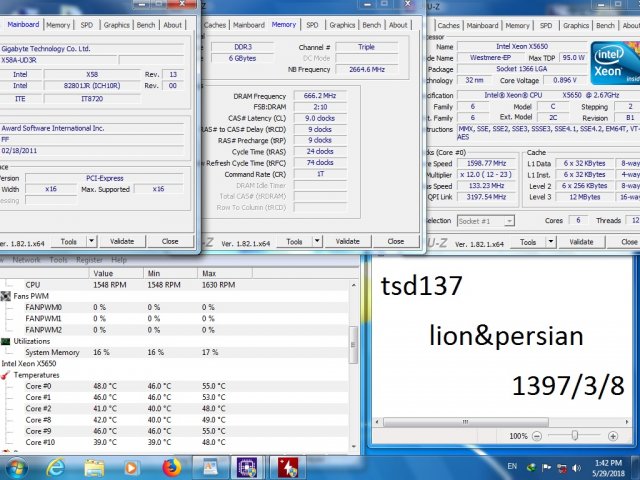Click the Intel Xeon logo in CPU-Z
Image resolution: width=640 pixels, height=480 pixels.
614,63
